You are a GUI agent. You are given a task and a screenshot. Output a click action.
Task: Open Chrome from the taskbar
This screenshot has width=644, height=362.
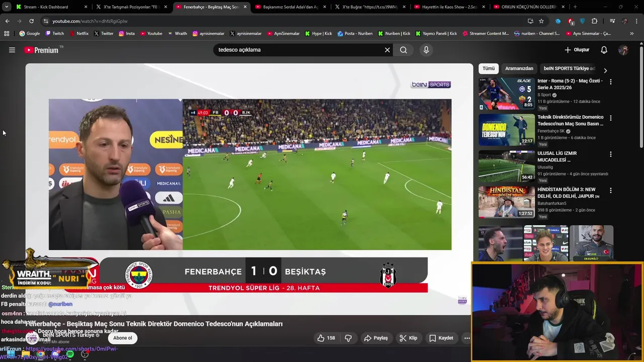(40, 354)
